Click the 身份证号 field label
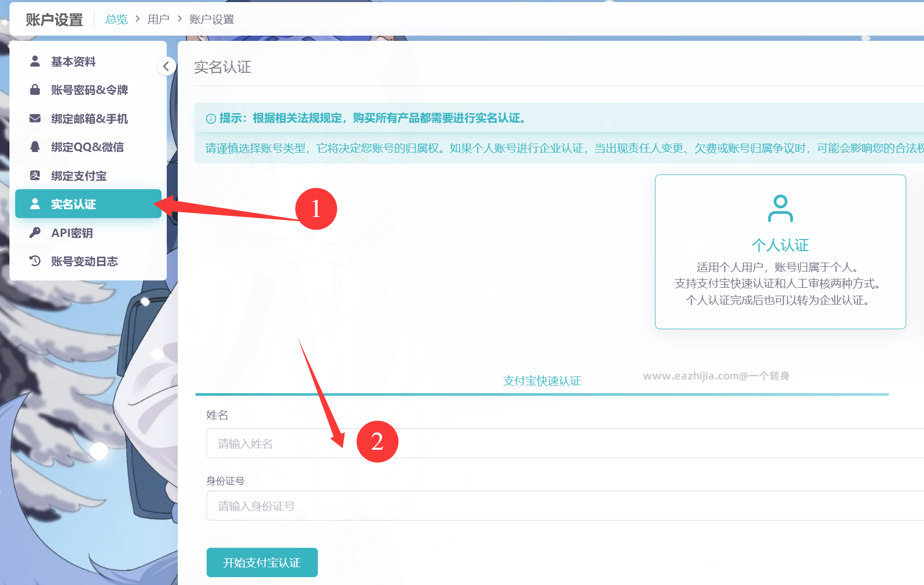The width and height of the screenshot is (924, 585). (x=225, y=481)
